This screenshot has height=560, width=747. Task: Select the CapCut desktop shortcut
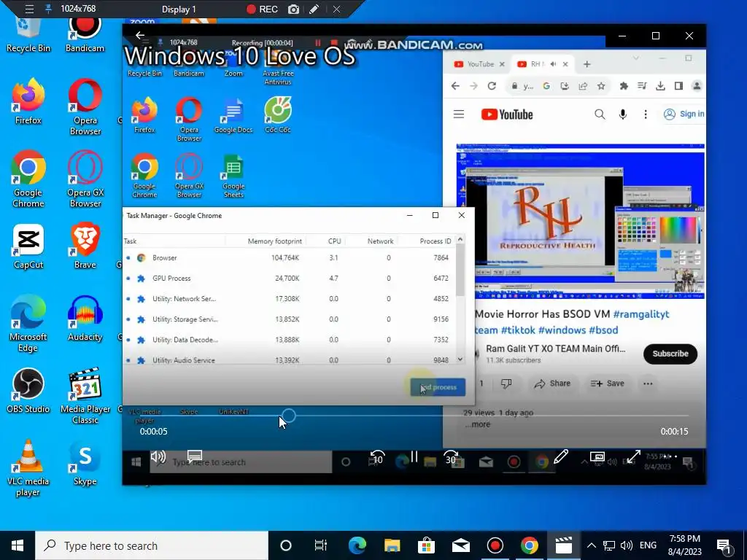click(28, 246)
